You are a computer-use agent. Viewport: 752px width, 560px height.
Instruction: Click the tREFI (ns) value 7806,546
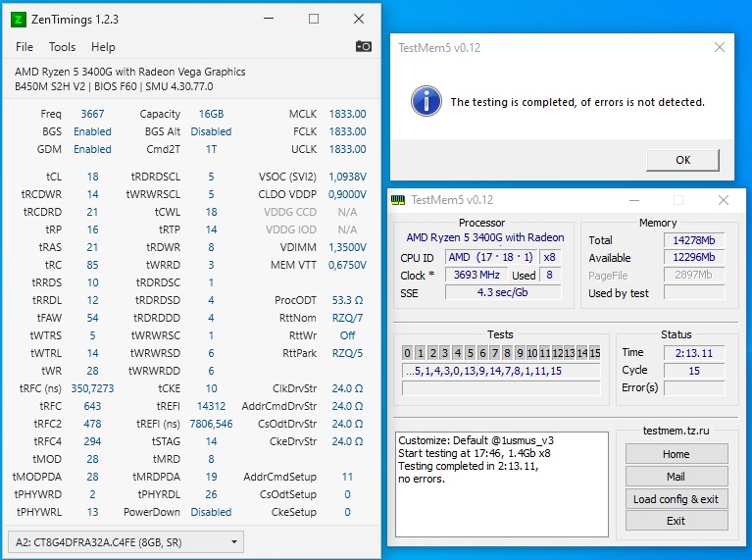tap(211, 424)
